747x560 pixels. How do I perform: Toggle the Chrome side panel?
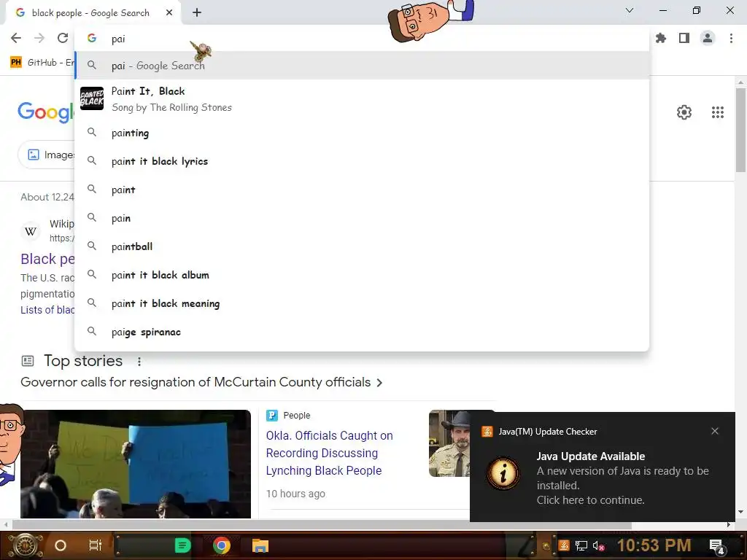pyautogui.click(x=684, y=38)
